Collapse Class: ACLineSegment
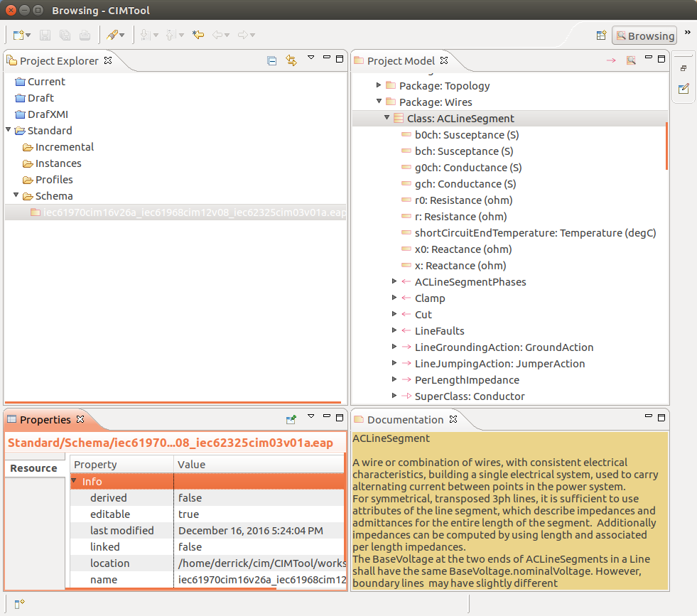The image size is (697, 616). coord(387,118)
